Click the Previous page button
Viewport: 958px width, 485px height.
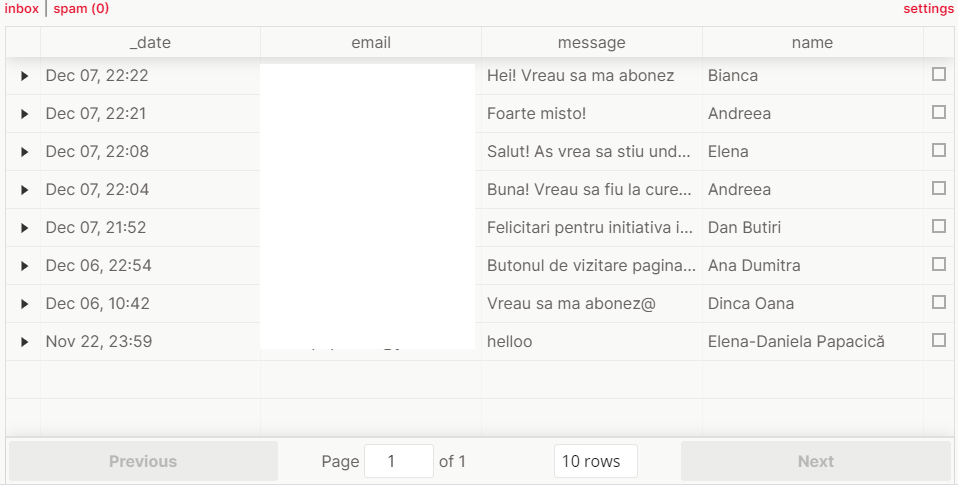[143, 461]
